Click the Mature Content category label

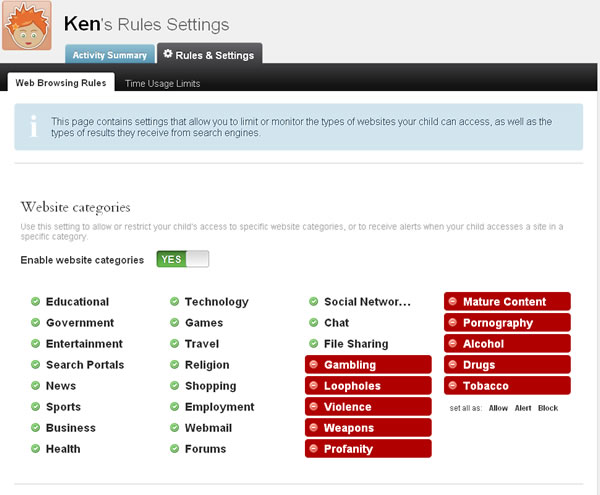(504, 302)
